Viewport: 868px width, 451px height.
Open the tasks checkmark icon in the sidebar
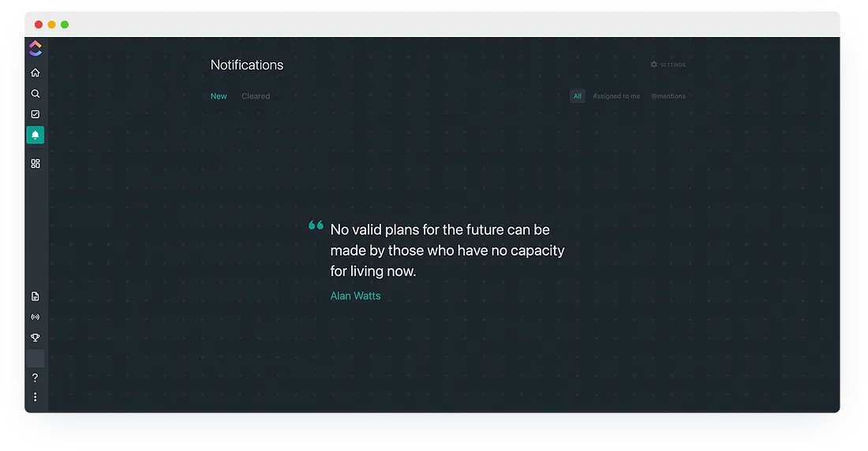tap(35, 114)
